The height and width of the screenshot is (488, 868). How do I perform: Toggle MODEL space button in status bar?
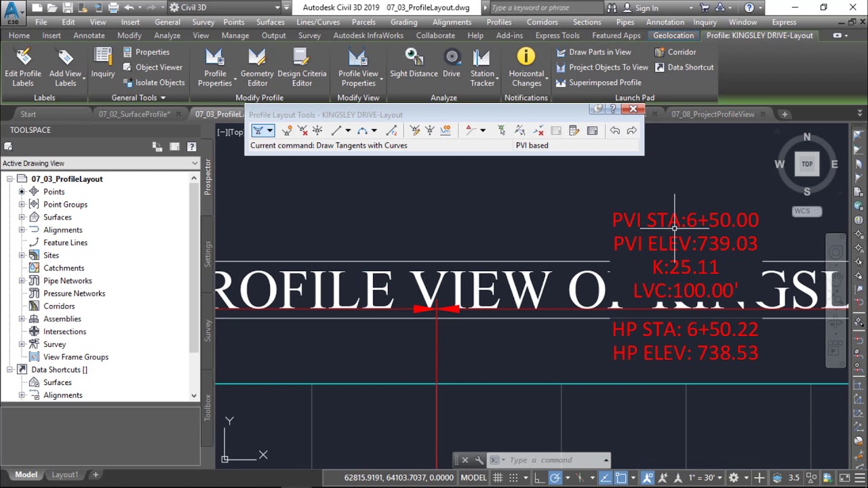tap(473, 478)
